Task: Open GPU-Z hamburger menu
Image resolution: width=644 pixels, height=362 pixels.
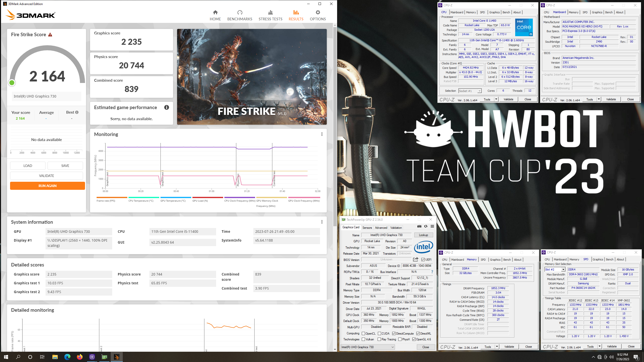Action: pos(432,226)
